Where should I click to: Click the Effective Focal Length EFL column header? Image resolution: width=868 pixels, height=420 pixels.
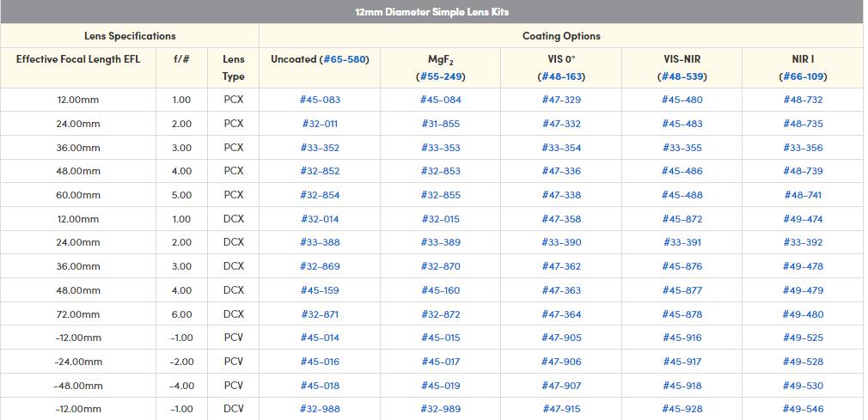(x=78, y=59)
